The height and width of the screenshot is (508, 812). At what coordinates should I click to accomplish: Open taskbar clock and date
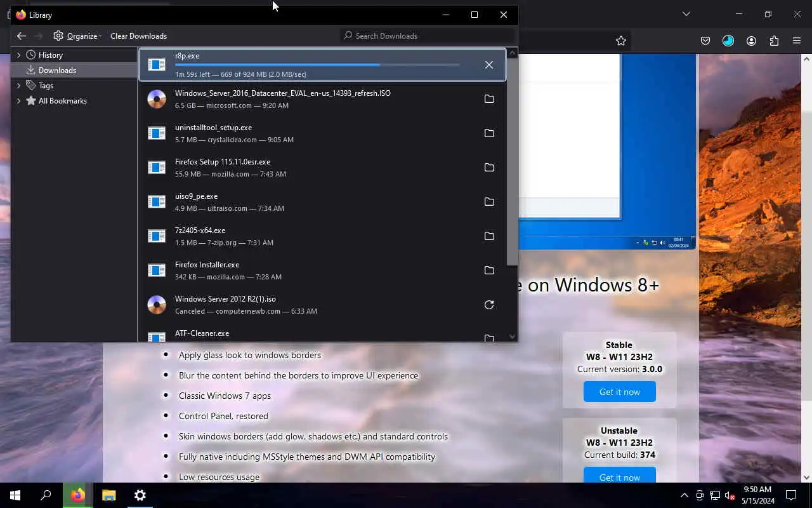point(757,495)
